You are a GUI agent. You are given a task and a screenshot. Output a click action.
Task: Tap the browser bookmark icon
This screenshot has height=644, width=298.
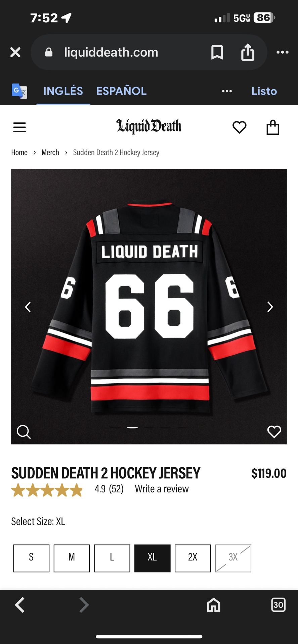coord(217,52)
